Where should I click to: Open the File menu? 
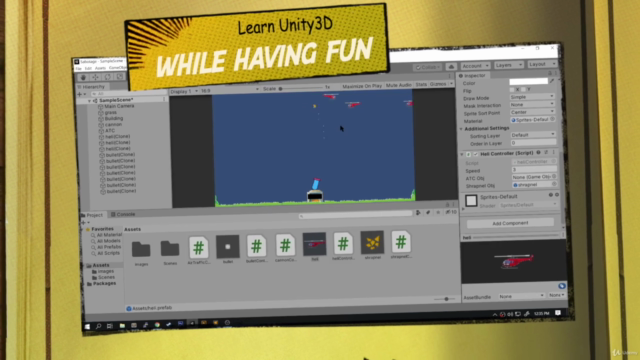pyautogui.click(x=78, y=69)
